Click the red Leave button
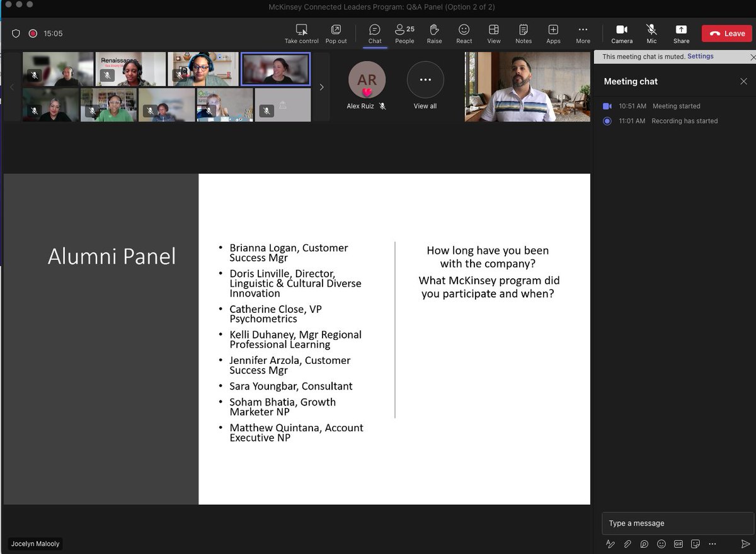The height and width of the screenshot is (554, 756). [727, 33]
